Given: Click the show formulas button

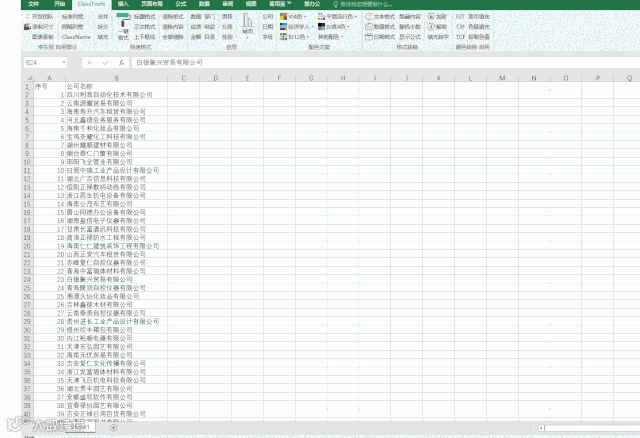Looking at the screenshot, I should coord(410,37).
